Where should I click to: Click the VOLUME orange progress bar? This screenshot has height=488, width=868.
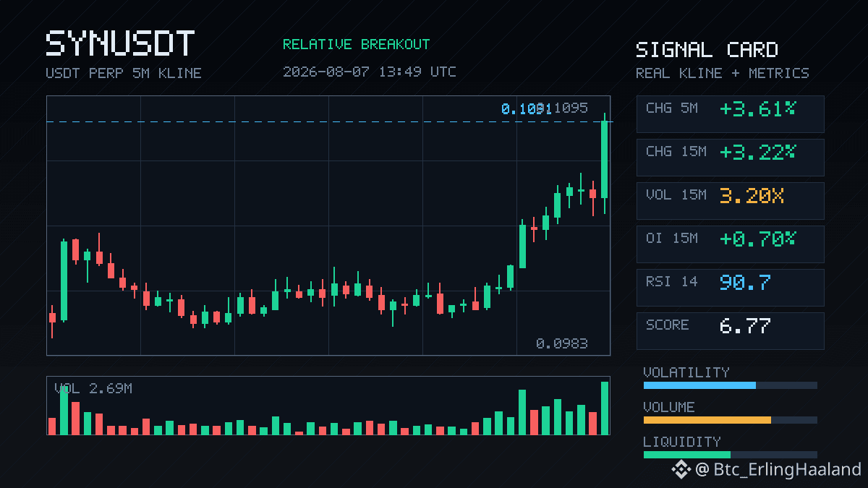730,420
